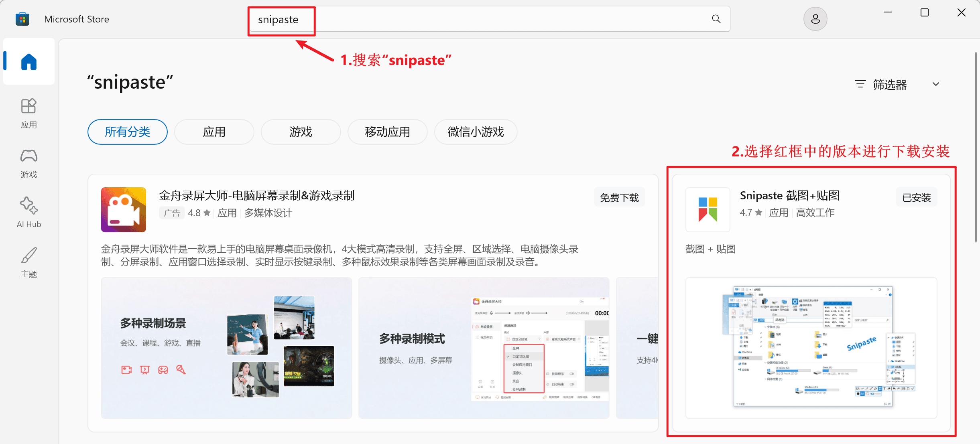Filter results by 应用 category
The height and width of the screenshot is (444, 980).
(x=214, y=132)
